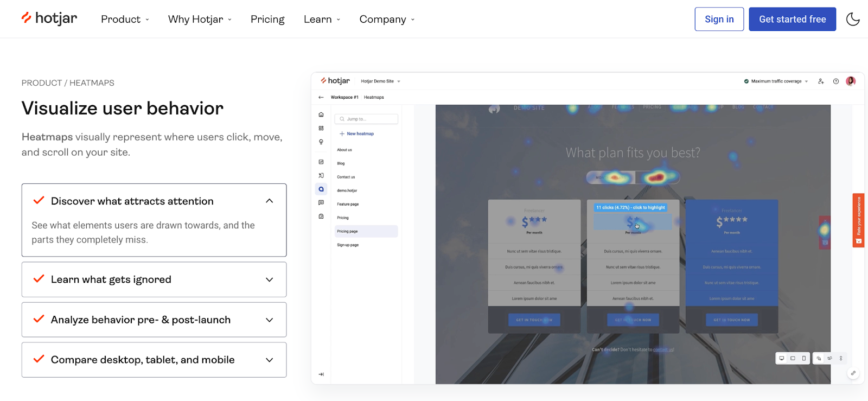Select the About us heatmap

pyautogui.click(x=344, y=150)
